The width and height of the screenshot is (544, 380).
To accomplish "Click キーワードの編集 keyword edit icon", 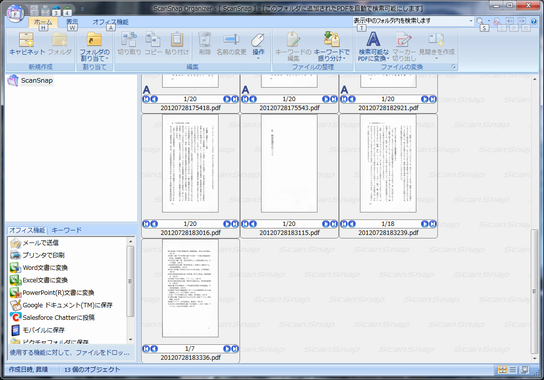I will coord(293,47).
